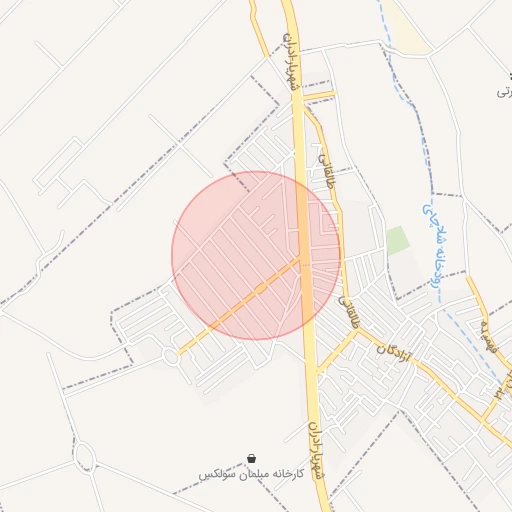Click the فهمیده street label
Viewport: 512px width, 512px height.
(489, 337)
